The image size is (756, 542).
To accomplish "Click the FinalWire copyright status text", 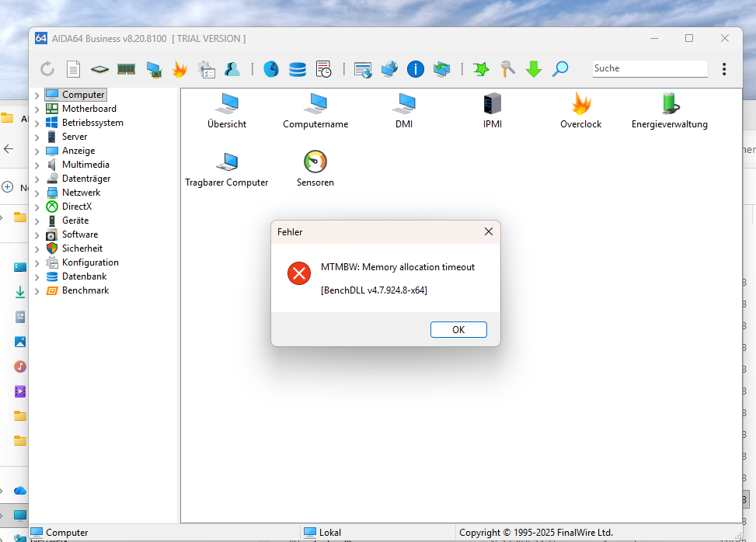I will click(x=536, y=533).
